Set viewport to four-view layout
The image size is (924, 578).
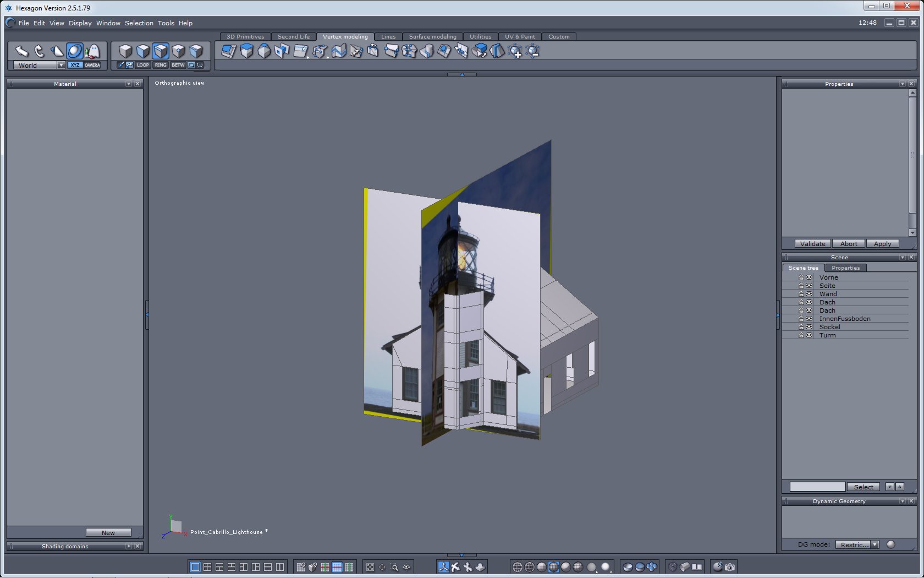click(207, 567)
